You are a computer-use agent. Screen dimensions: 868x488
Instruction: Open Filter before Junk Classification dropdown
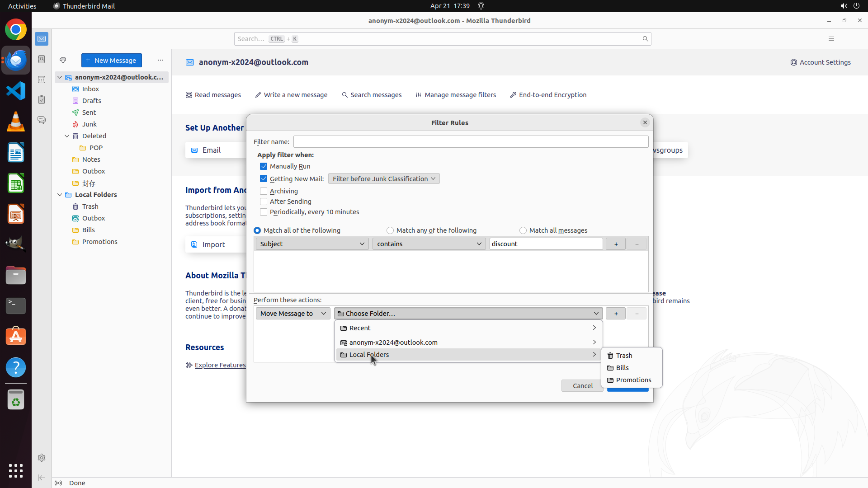(x=384, y=179)
